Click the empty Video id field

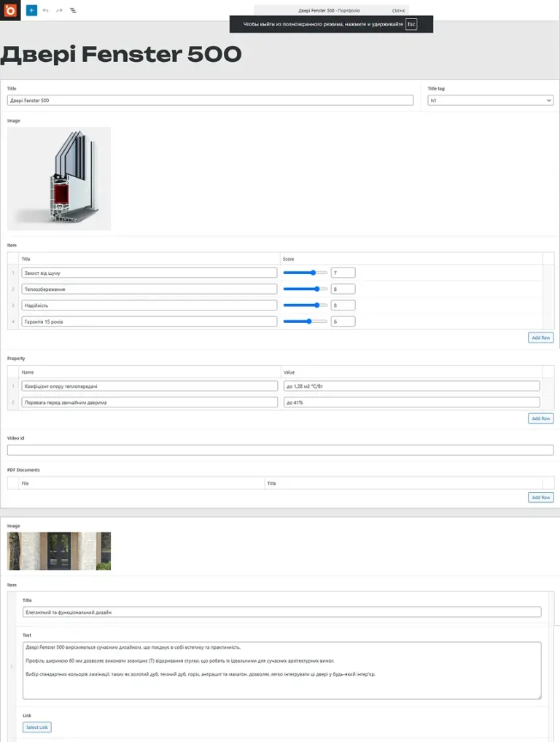coord(280,450)
